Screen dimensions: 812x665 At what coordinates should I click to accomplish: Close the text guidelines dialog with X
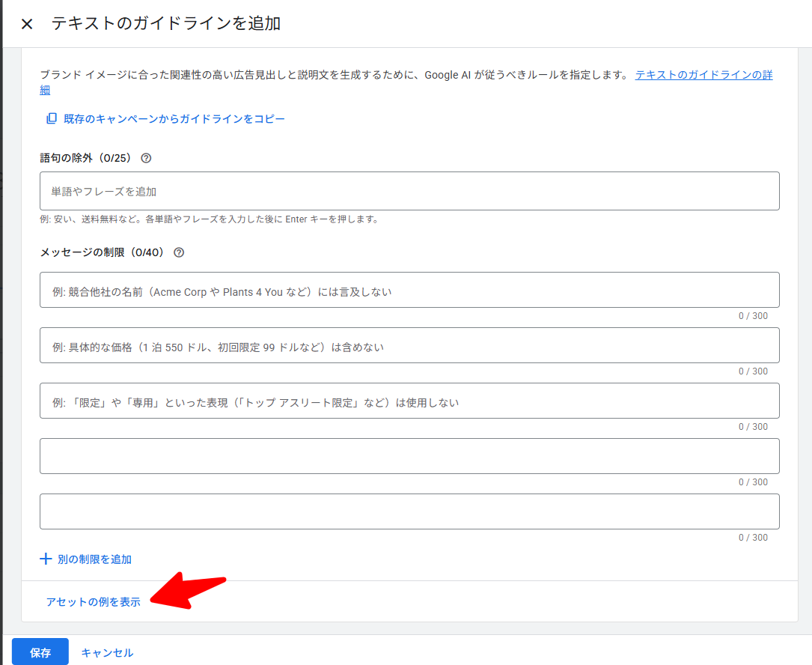pos(27,24)
